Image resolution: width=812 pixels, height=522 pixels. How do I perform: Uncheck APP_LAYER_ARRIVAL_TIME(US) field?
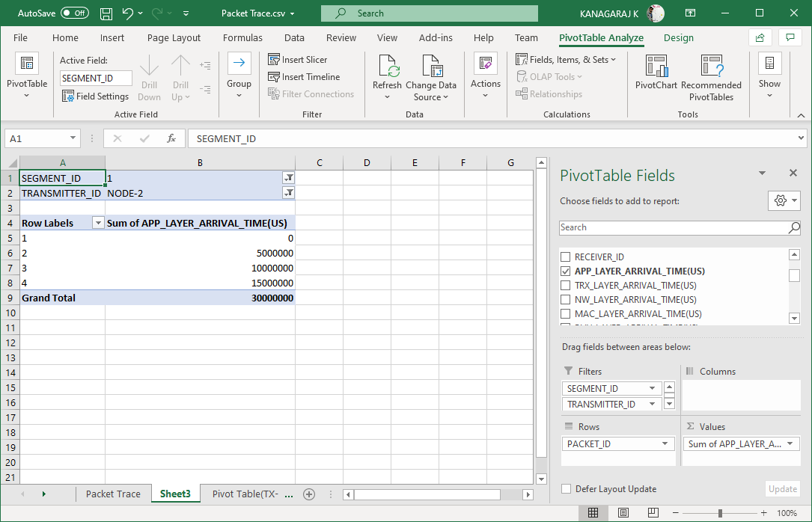click(566, 271)
